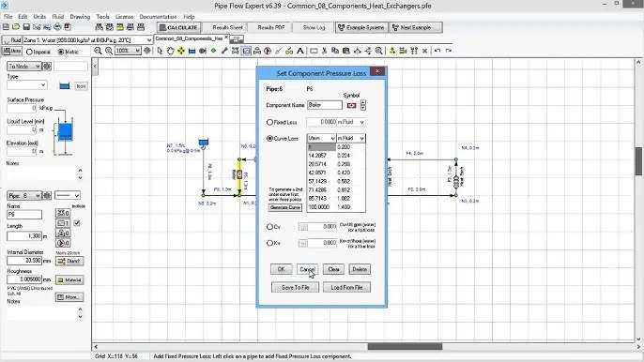Click the Symbol up/down stepper
Viewport: 644px width, 362px height.
coord(362,105)
